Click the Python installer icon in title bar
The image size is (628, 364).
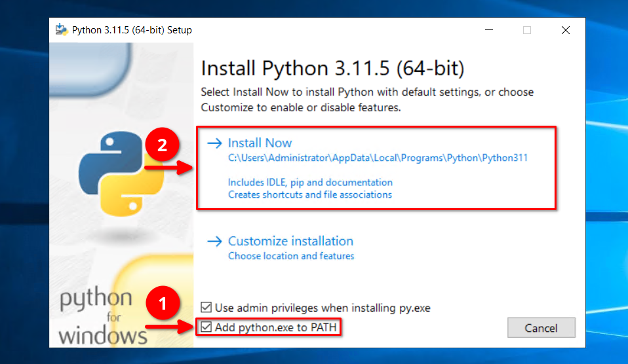tap(61, 29)
